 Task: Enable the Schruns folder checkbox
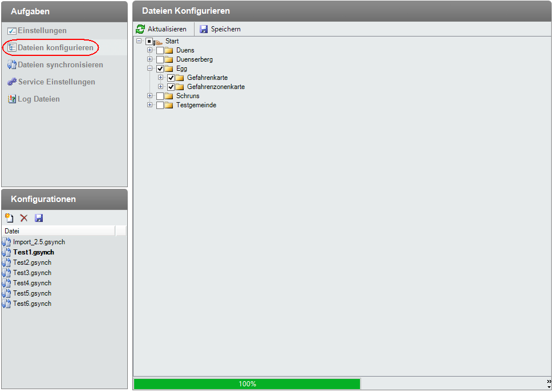[x=160, y=96]
